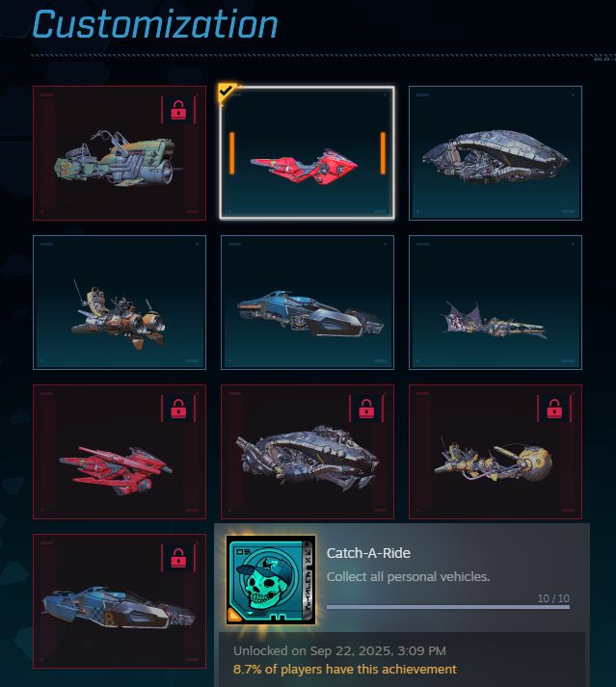Click the 10 / 10 achievement progress bar
Screen dimensions: 616x687
click(448, 607)
